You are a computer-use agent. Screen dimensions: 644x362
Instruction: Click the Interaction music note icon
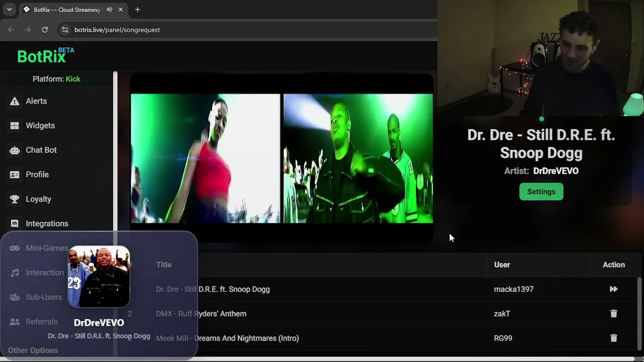pyautogui.click(x=15, y=273)
